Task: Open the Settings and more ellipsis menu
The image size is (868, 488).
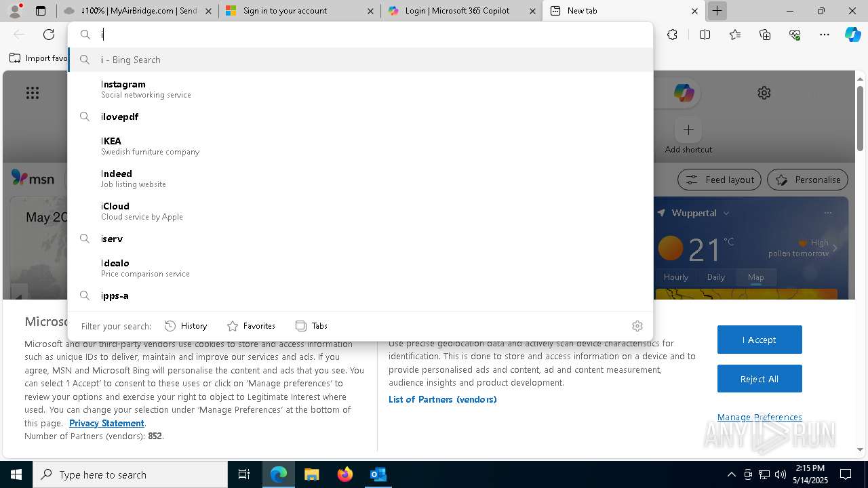Action: tap(825, 35)
